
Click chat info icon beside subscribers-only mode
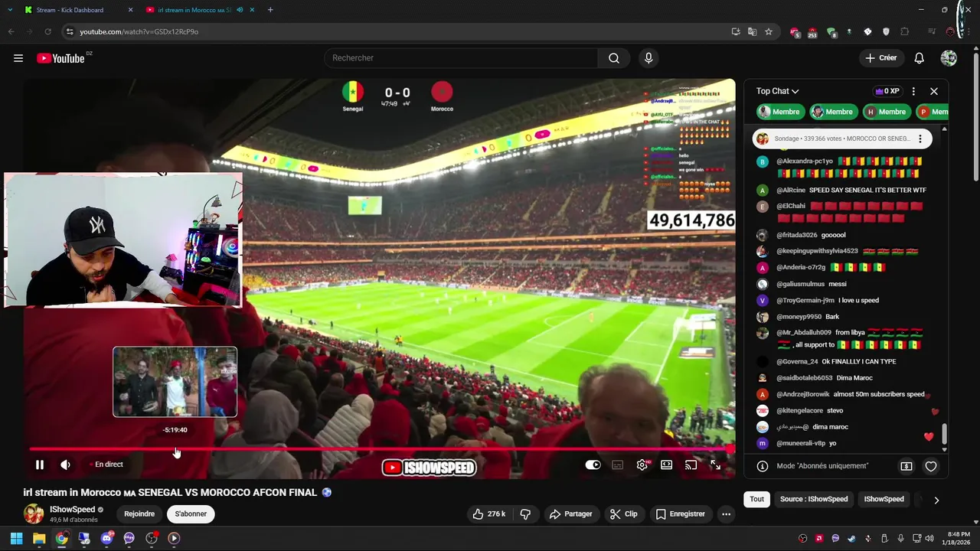point(763,466)
